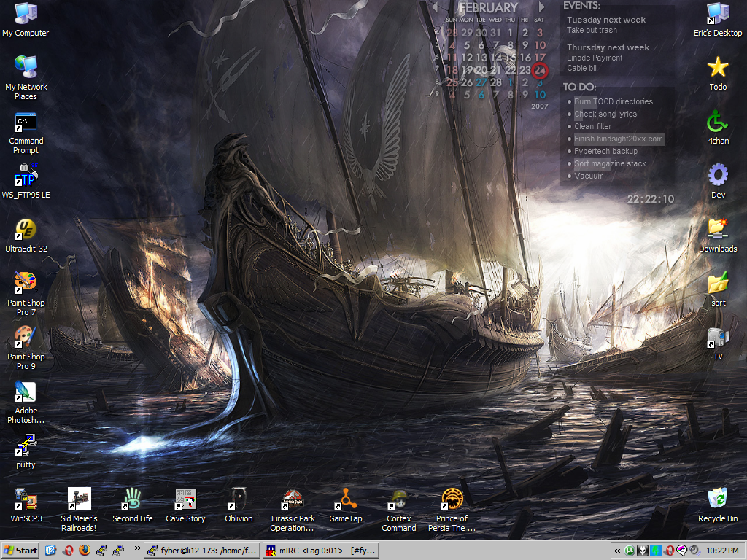Image resolution: width=747 pixels, height=560 pixels.
Task: Open the Prince of Persia shortcut
Action: click(x=452, y=510)
